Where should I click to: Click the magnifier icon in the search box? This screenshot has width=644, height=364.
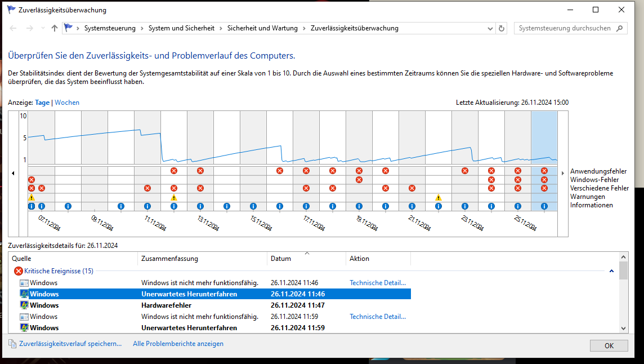point(620,28)
